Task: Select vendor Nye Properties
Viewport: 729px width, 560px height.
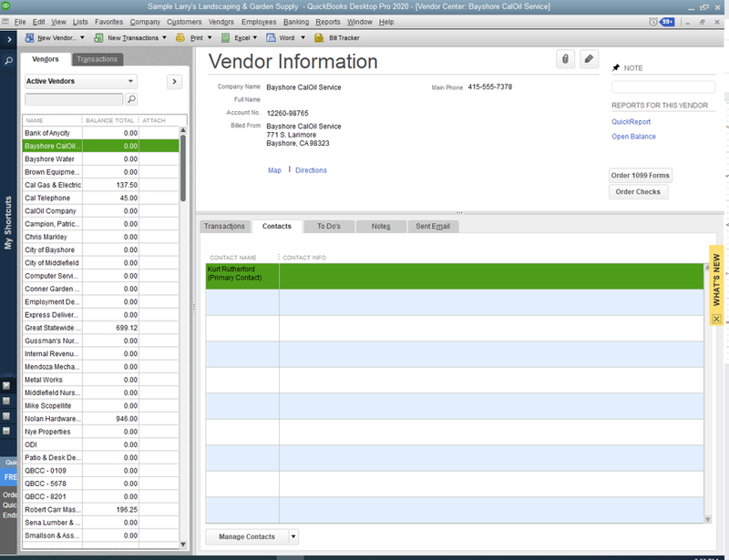Action: coord(100,432)
